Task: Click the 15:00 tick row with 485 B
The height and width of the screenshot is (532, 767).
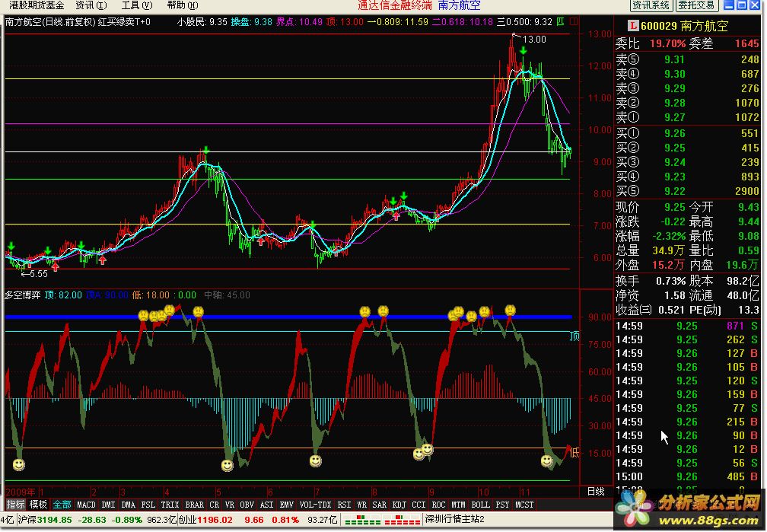Action: click(x=687, y=476)
